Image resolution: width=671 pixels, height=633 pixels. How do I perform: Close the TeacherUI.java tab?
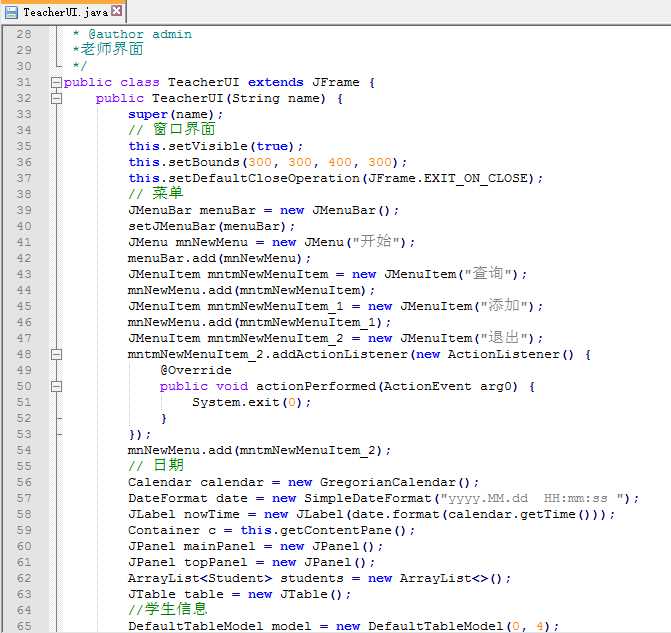(116, 11)
